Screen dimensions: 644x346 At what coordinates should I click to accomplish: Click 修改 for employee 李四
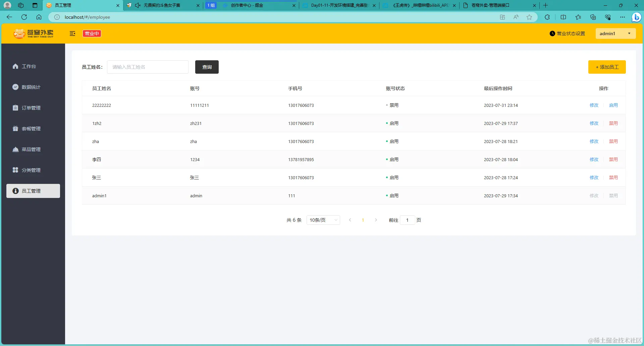pos(594,159)
